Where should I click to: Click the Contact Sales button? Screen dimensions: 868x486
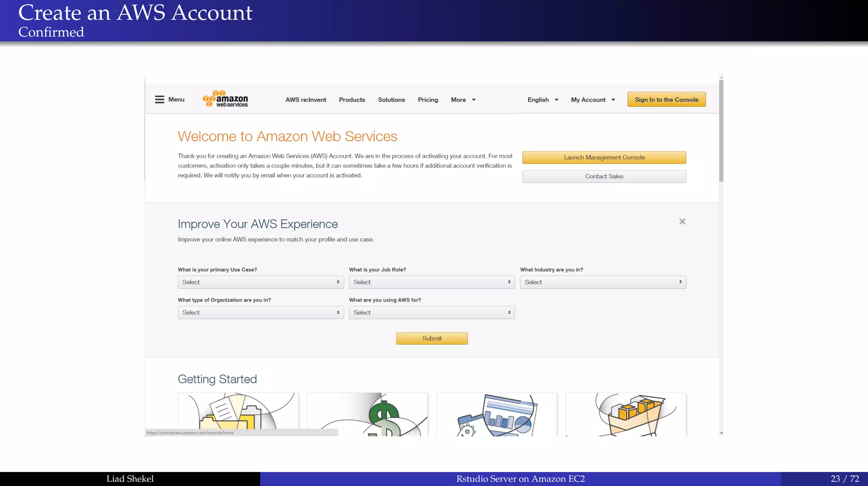pos(604,176)
